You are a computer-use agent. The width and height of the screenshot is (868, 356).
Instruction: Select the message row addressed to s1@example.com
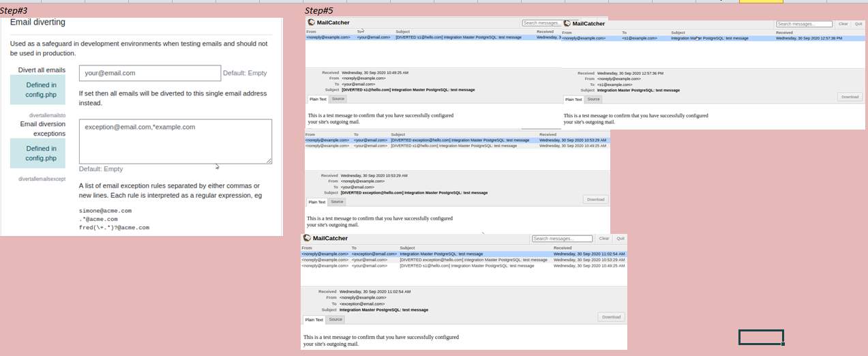pos(713,38)
